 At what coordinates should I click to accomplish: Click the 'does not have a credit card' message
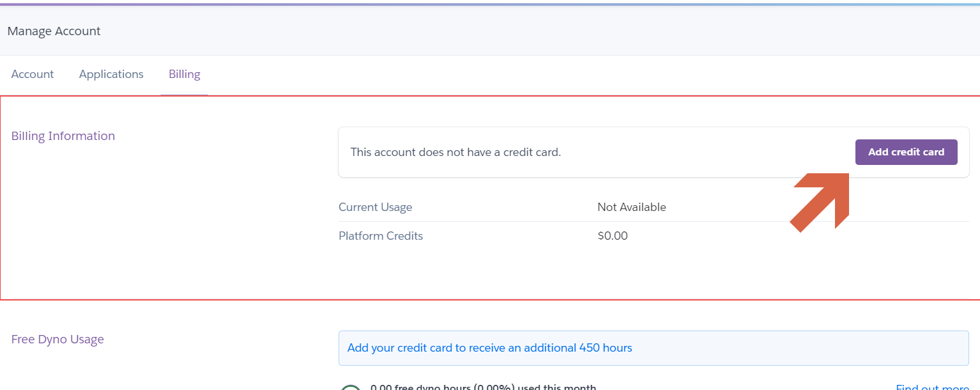pos(456,152)
